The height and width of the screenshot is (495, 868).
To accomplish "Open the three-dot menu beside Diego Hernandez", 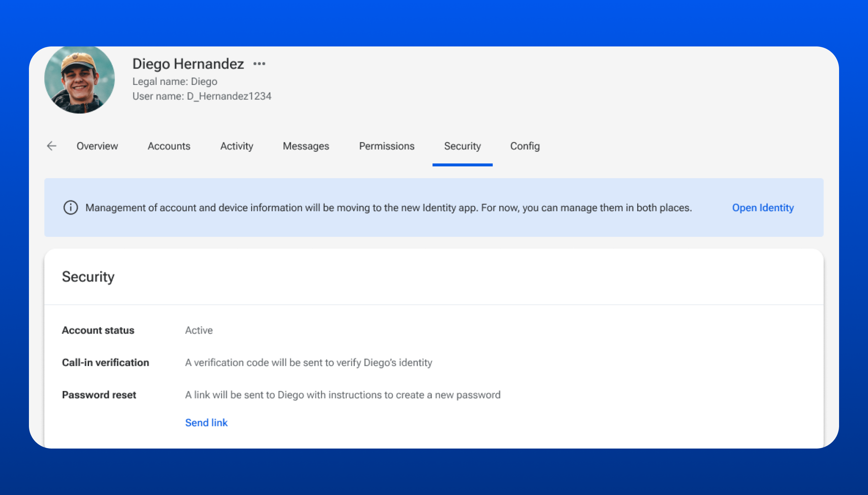I will pos(259,64).
